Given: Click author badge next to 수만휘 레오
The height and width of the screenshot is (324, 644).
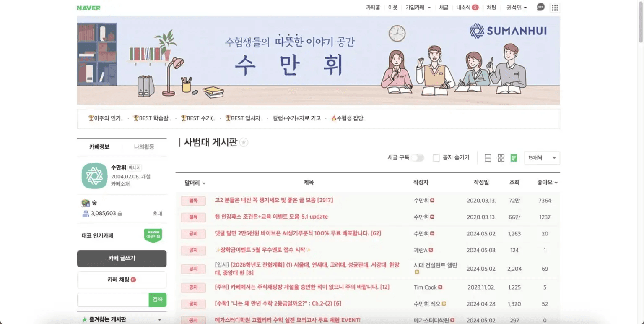Looking at the screenshot, I should [444, 304].
